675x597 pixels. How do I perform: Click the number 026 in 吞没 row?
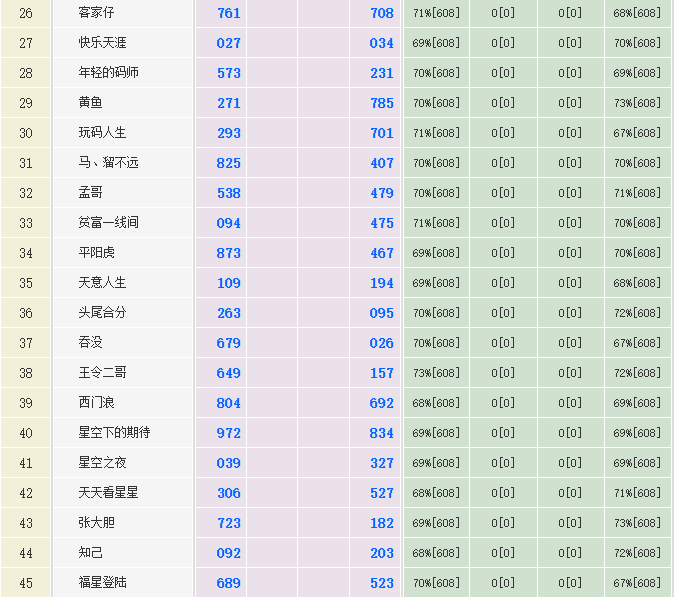(x=382, y=343)
